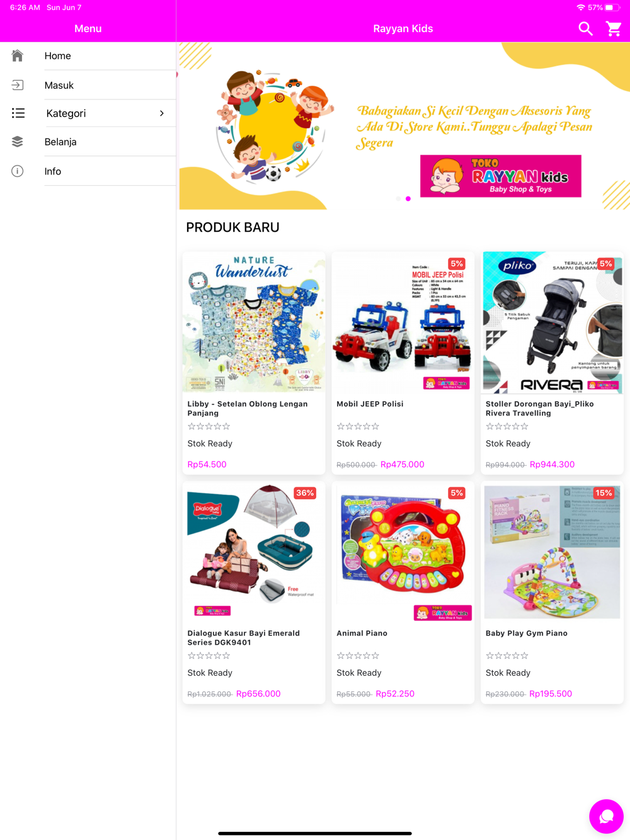
Task: Click the Toko Rayyan Kids promo banner
Action: 404,126
